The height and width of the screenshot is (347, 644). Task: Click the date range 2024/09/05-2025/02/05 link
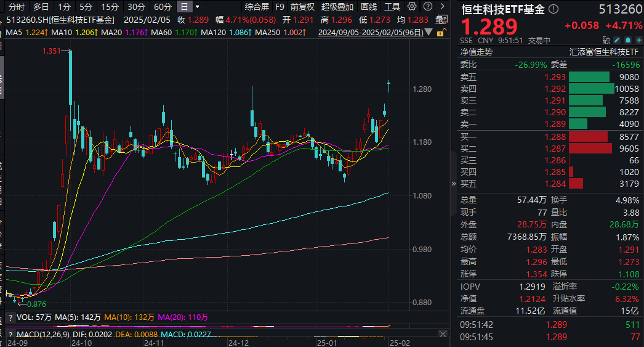click(371, 32)
